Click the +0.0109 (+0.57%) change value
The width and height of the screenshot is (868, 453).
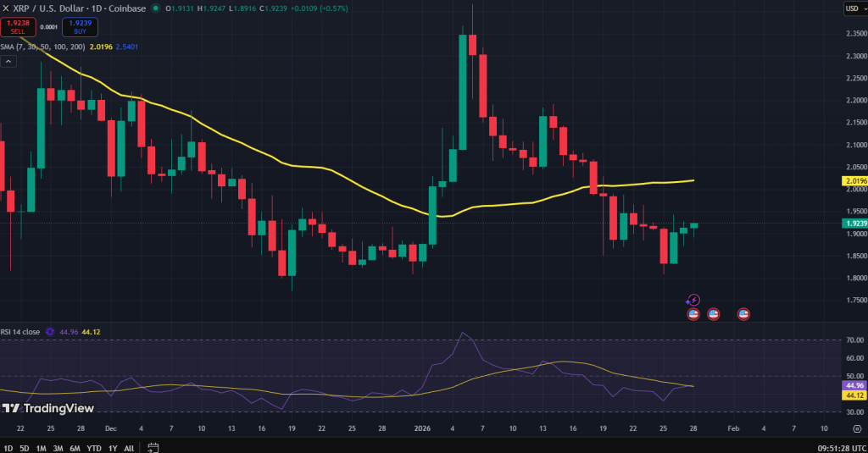point(319,8)
